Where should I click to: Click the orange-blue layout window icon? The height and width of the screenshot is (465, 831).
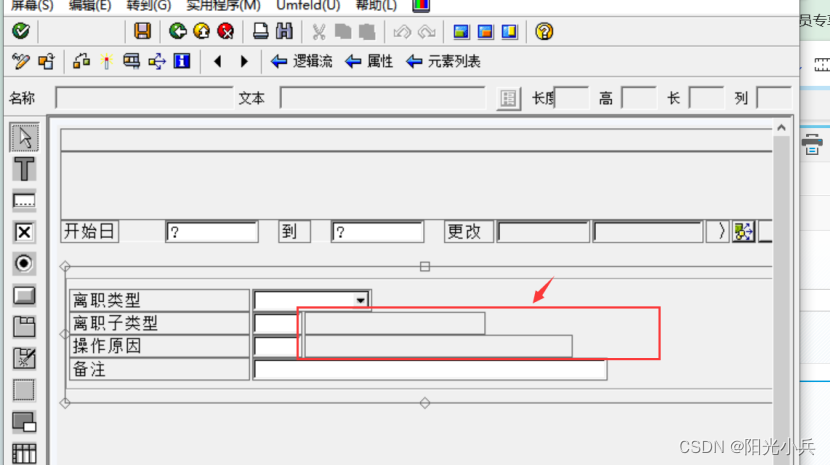[485, 32]
